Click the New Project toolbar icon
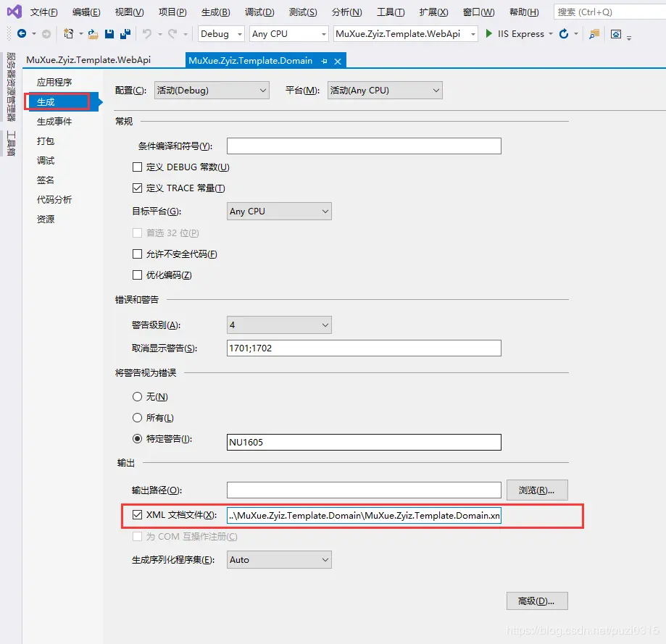 [x=68, y=33]
